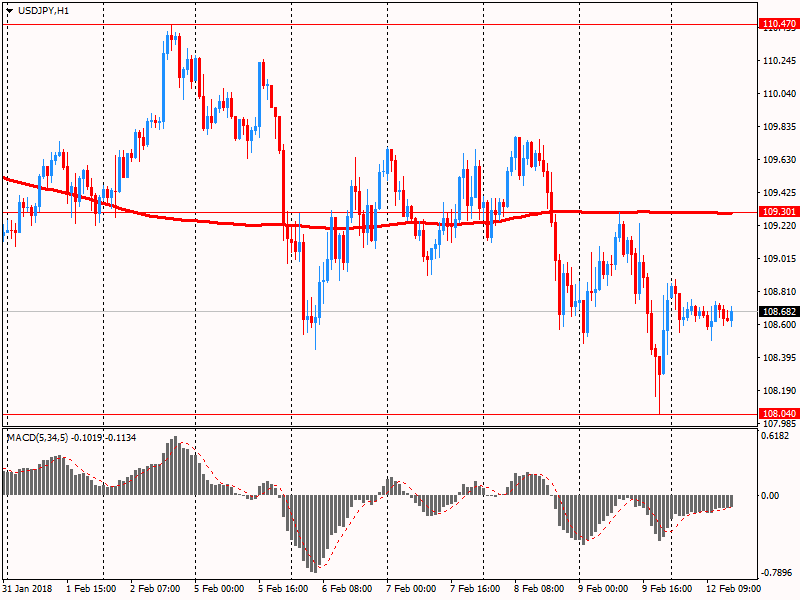The width and height of the screenshot is (800, 600).
Task: Click the 108.395 value on price scale
Action: (x=778, y=357)
